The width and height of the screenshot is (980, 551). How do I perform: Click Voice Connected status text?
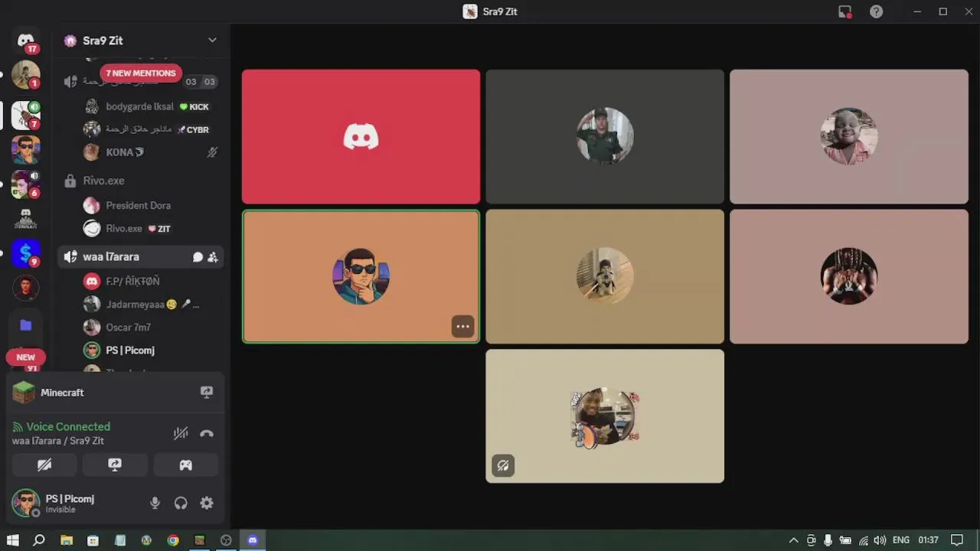coord(68,427)
